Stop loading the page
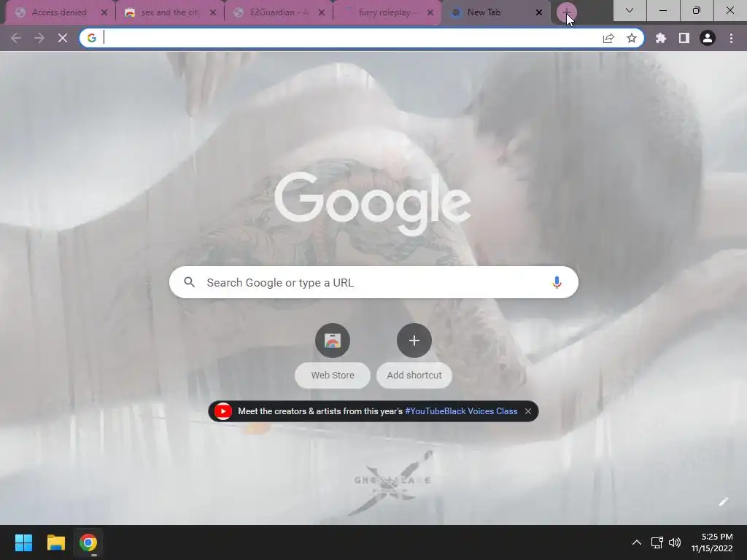The width and height of the screenshot is (747, 560). (63, 38)
